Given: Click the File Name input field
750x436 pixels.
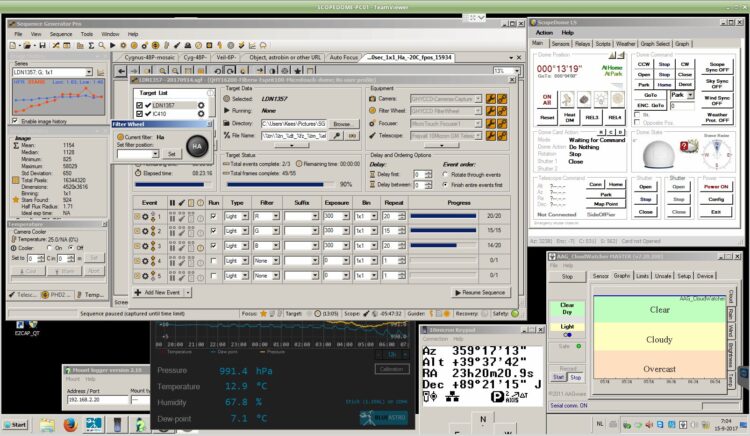Looking at the screenshot, I should [x=294, y=136].
